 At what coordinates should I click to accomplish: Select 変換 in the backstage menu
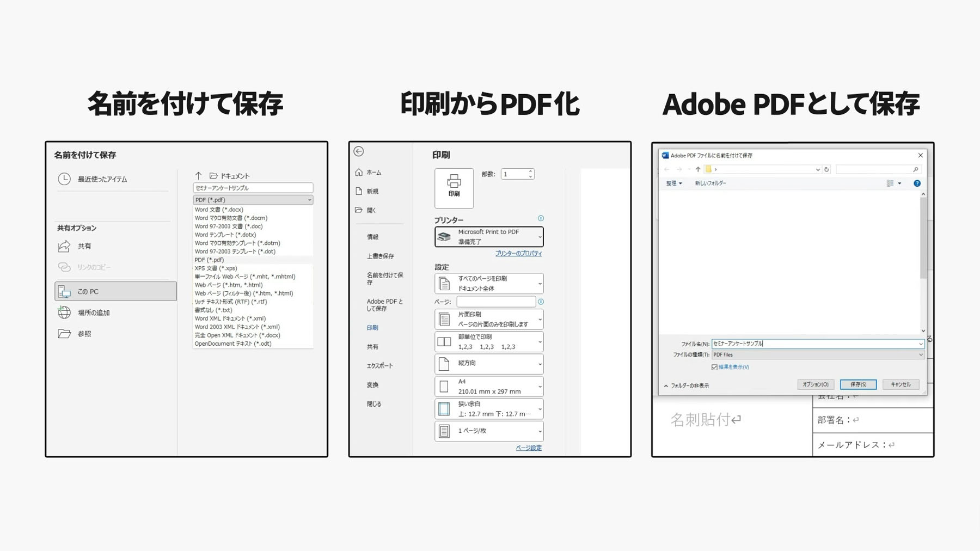point(372,385)
